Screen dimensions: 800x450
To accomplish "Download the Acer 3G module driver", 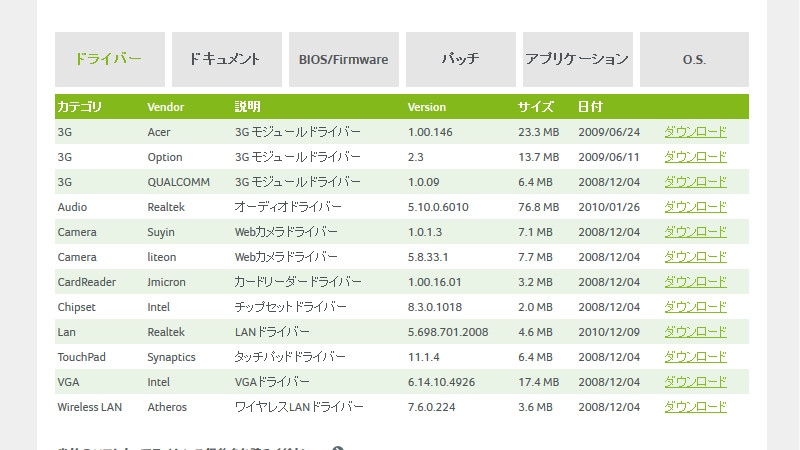I will click(695, 132).
